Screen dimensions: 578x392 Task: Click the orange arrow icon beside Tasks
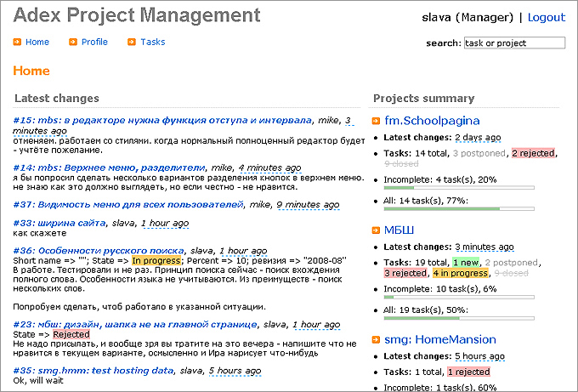click(x=132, y=42)
